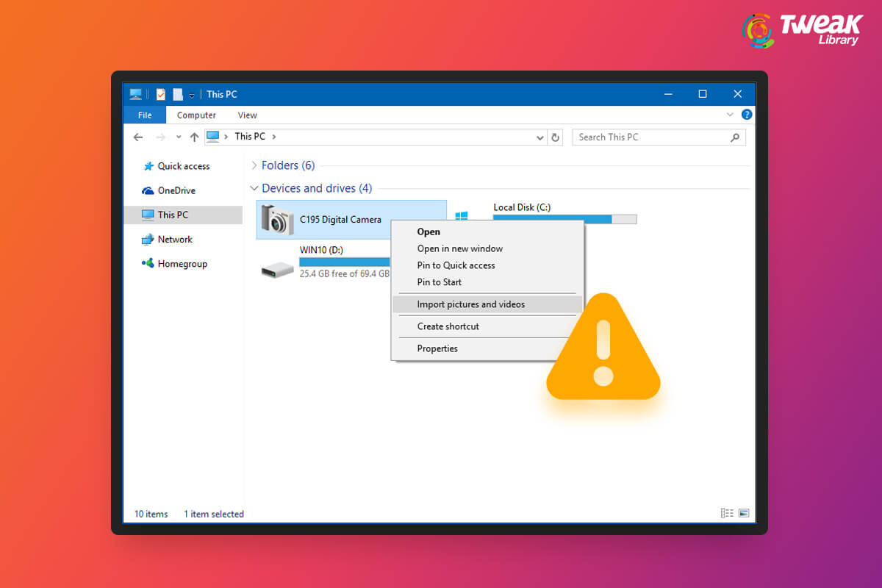
Task: Switch to Details view in the status bar
Action: [726, 512]
